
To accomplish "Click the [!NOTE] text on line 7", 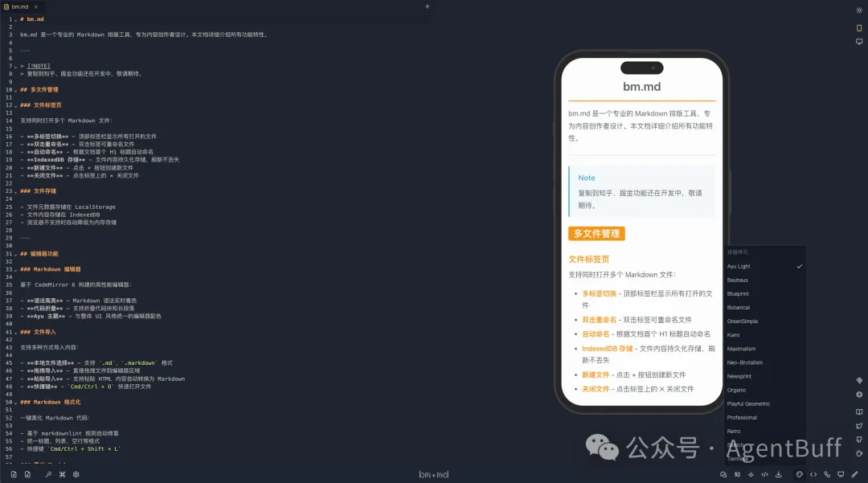I will 39,66.
